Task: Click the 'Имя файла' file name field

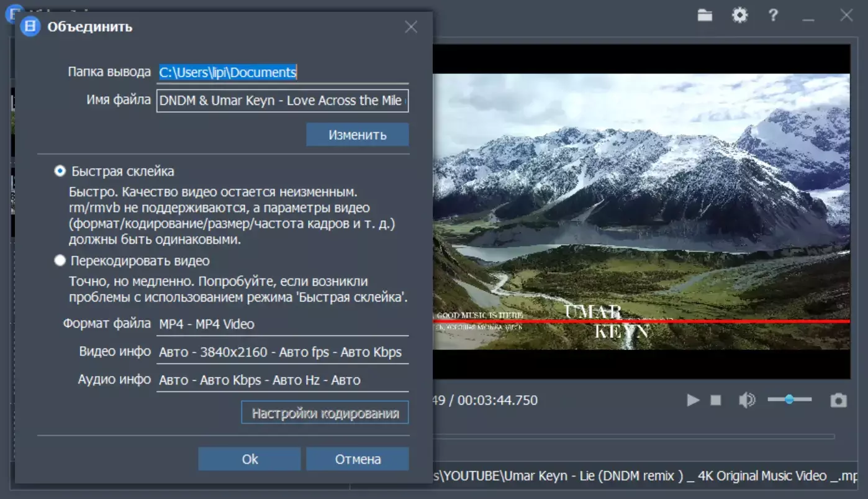Action: 283,101
